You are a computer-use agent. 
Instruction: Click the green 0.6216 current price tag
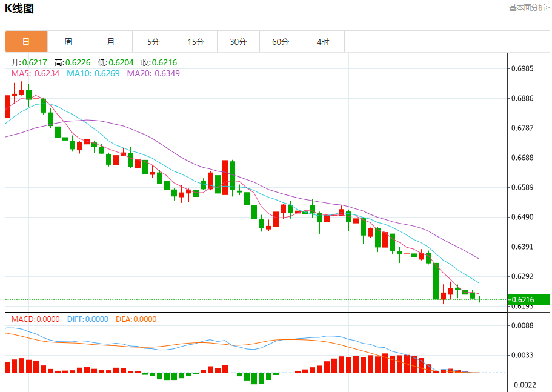click(x=529, y=299)
